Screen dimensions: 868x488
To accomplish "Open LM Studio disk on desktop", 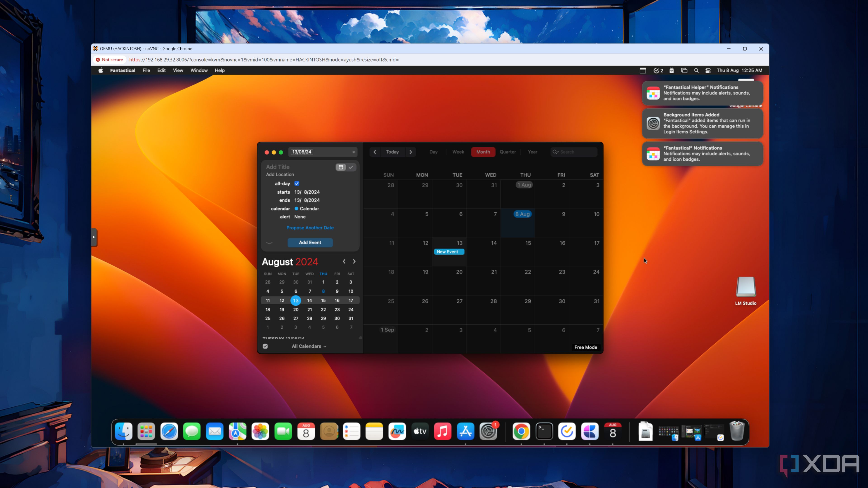I will point(746,291).
